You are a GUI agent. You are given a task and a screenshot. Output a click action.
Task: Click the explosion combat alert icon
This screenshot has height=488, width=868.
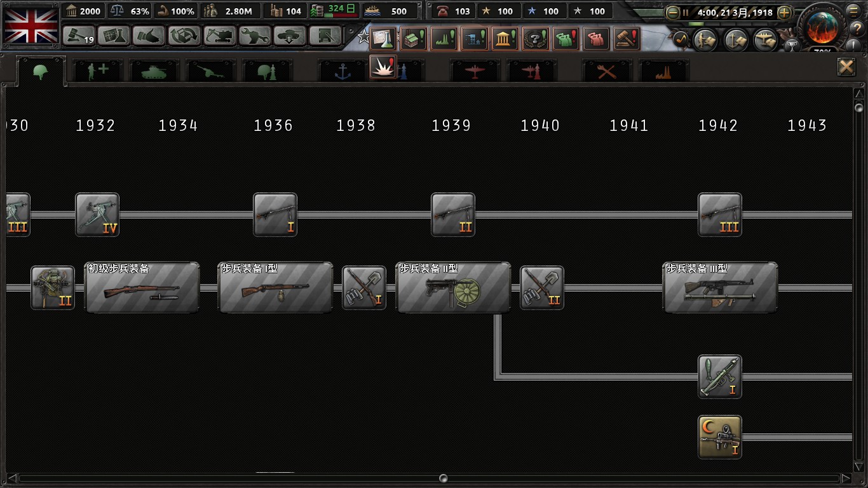(x=383, y=67)
